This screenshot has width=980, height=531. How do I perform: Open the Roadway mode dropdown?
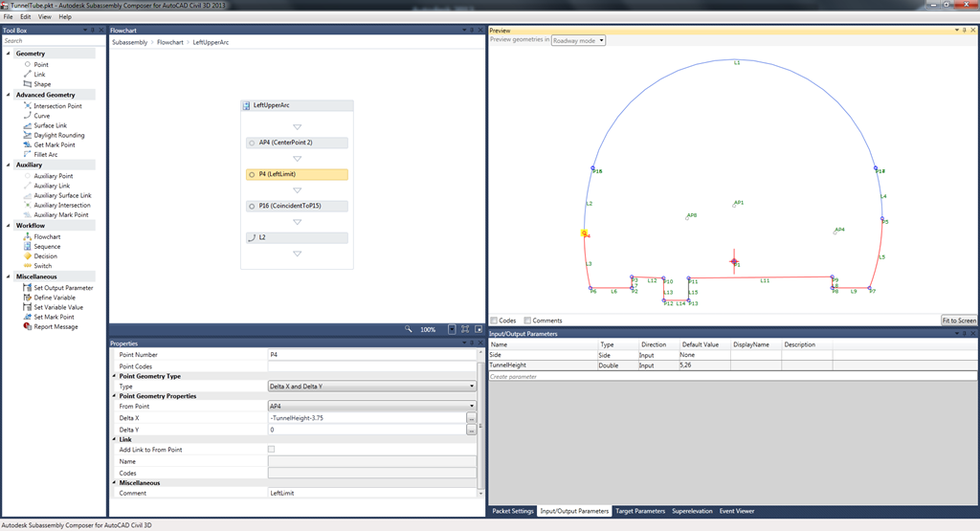point(578,40)
